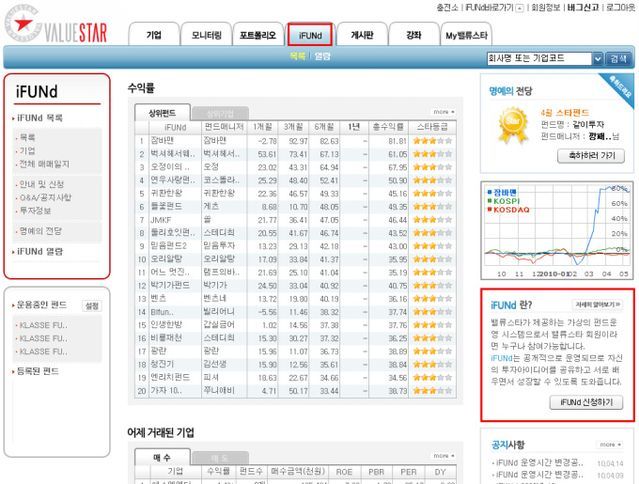639x484 pixels.
Task: Open manager 믿음투자 in row 9
Action: coord(219,246)
